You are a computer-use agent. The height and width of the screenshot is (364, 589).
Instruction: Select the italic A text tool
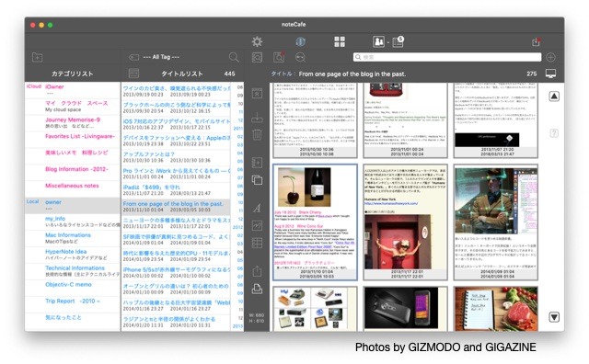tap(257, 208)
